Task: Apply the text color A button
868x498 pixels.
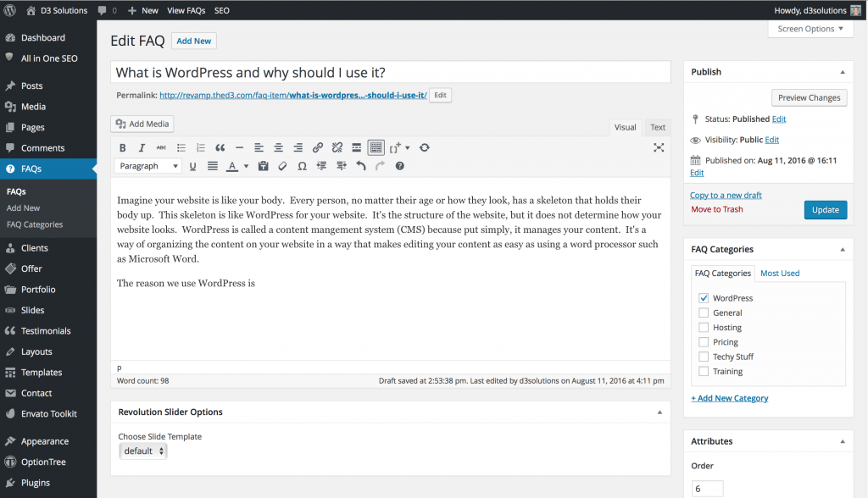Action: [x=232, y=166]
